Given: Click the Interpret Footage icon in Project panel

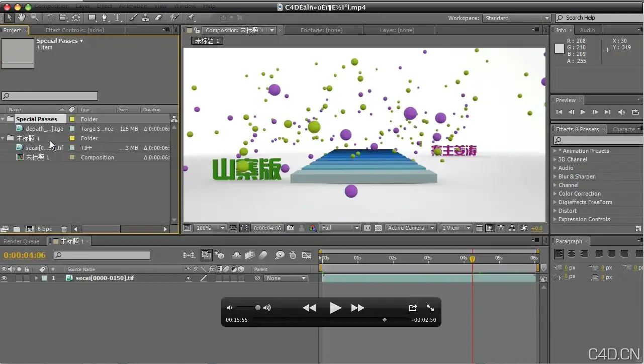Looking at the screenshot, I should 5,229.
